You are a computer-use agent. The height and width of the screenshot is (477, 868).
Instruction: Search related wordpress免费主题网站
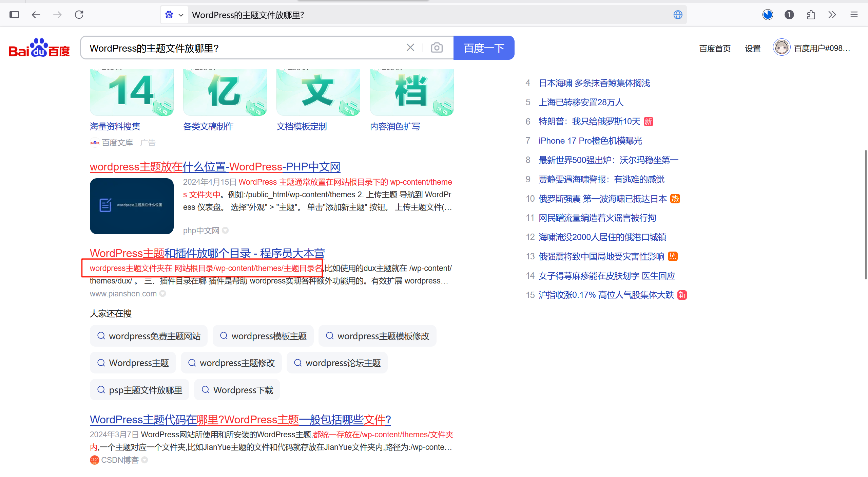pyautogui.click(x=149, y=336)
